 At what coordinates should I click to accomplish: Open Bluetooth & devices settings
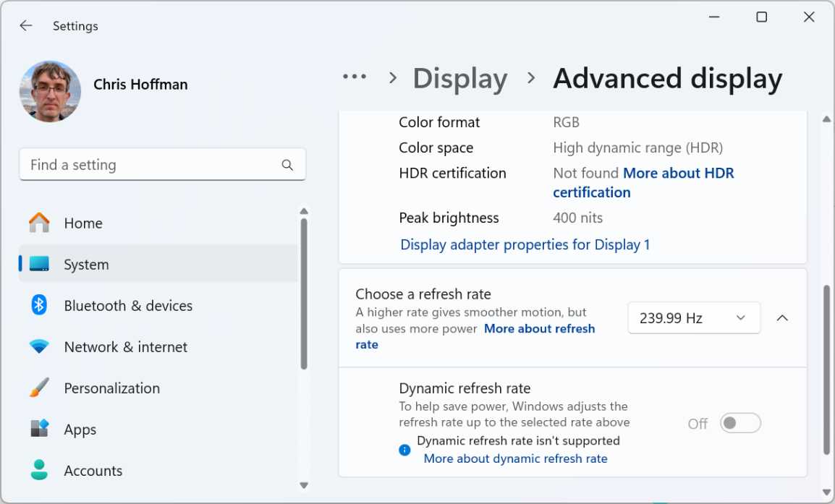(128, 305)
